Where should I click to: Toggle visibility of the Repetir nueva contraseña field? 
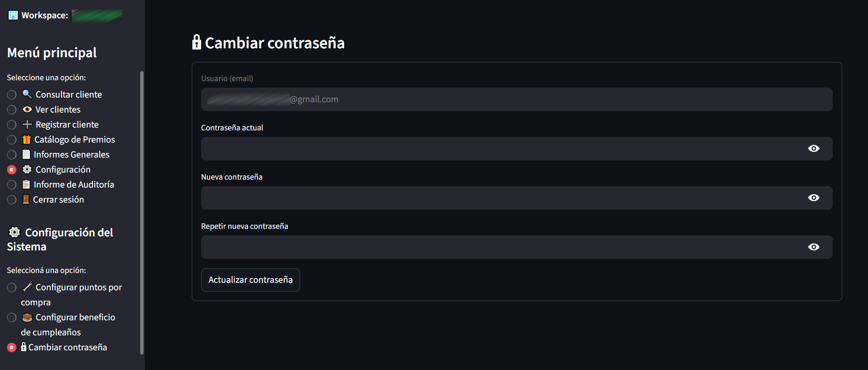click(814, 247)
